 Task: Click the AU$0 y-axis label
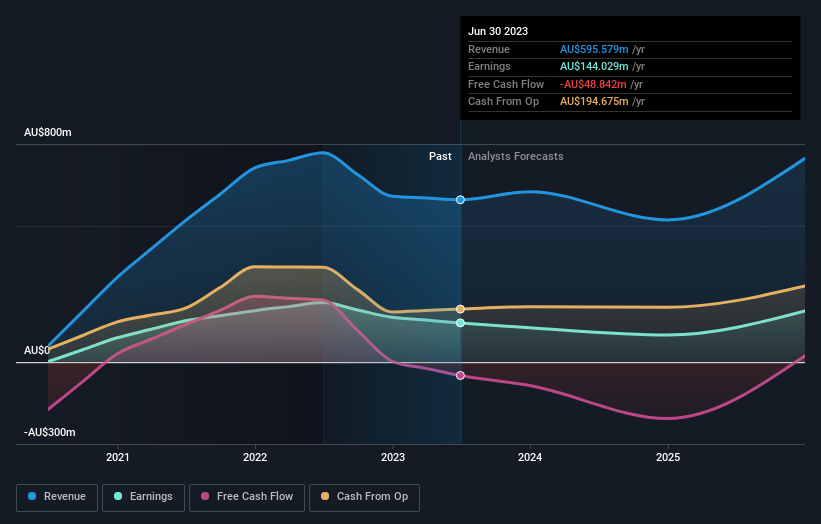click(x=37, y=350)
